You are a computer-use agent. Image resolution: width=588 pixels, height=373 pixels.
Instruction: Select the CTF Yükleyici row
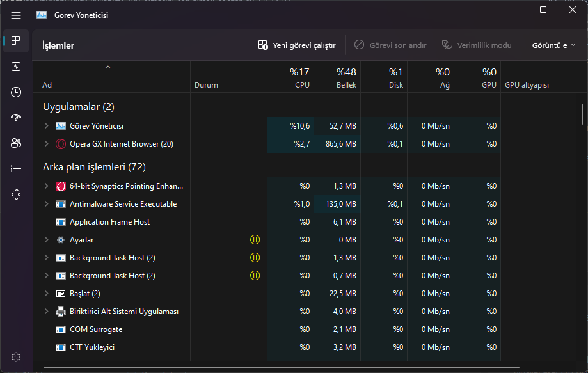click(267, 347)
